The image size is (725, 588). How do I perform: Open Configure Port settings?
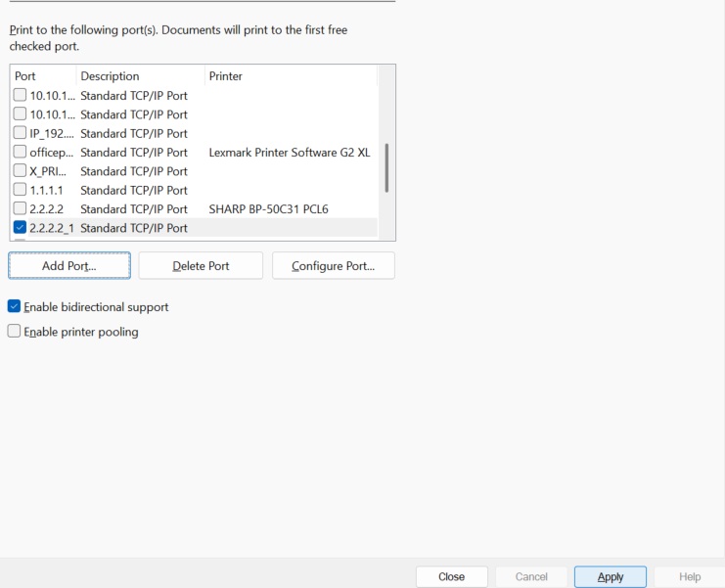click(333, 266)
